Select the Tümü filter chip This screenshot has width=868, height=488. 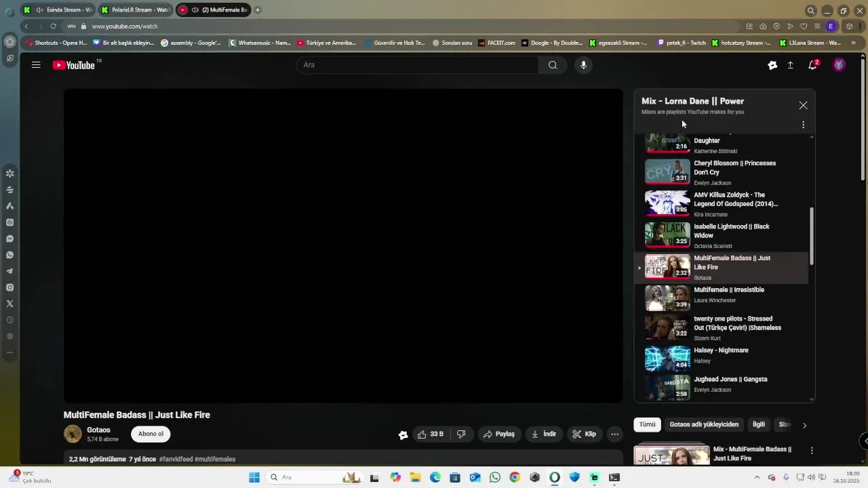pos(648,424)
